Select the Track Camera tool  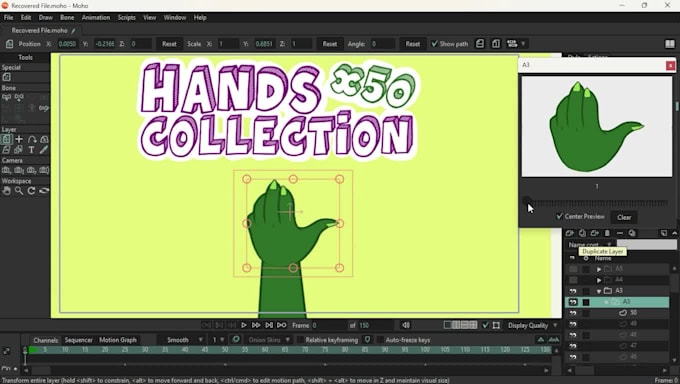point(7,170)
